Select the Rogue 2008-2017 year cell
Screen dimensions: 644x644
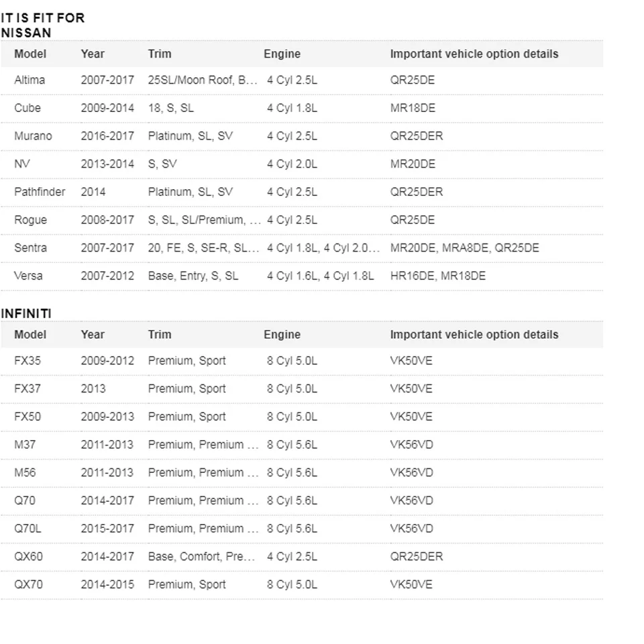[107, 220]
